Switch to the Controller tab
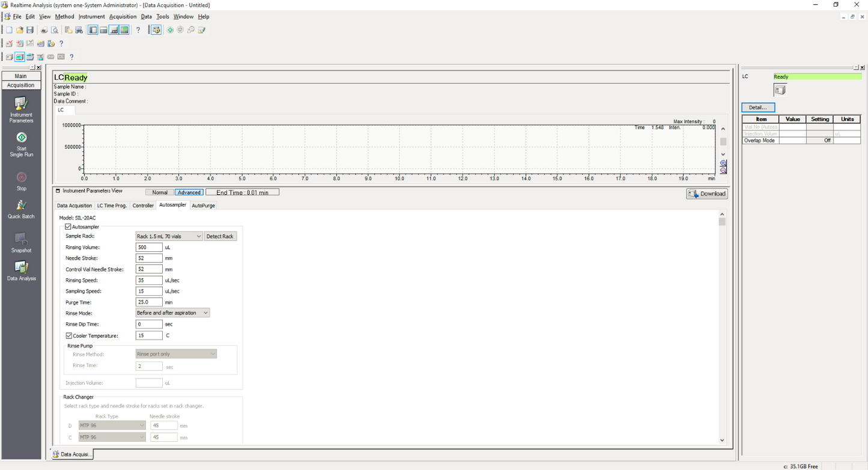Viewport: 868px width, 470px height. pos(143,206)
